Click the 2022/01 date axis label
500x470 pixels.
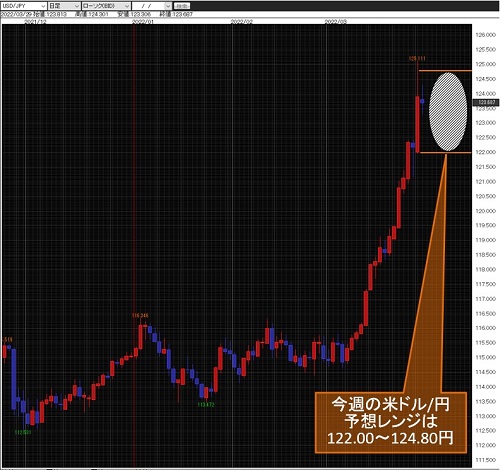coord(143,21)
